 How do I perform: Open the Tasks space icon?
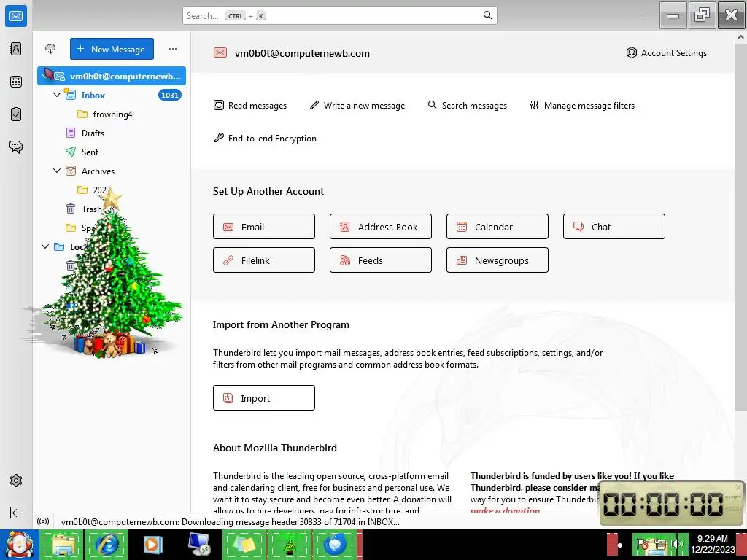click(x=16, y=114)
